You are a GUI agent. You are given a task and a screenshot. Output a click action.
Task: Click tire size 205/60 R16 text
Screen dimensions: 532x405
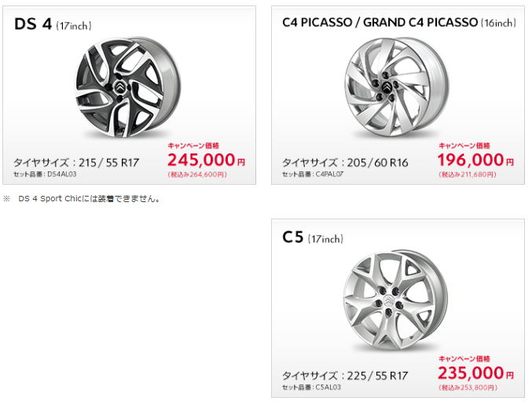tap(345, 163)
